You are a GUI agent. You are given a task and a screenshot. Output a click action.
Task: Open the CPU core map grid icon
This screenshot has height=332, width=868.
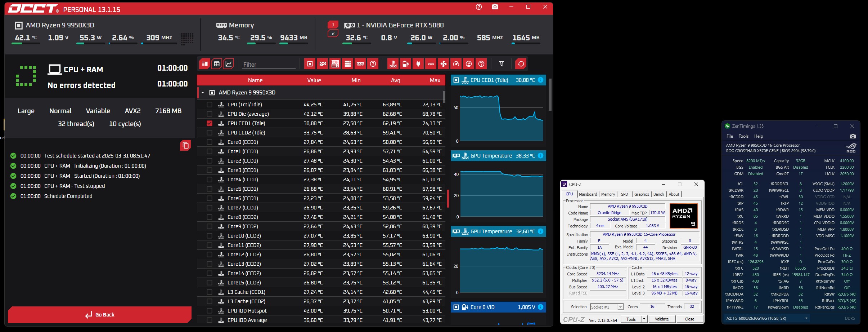187,39
